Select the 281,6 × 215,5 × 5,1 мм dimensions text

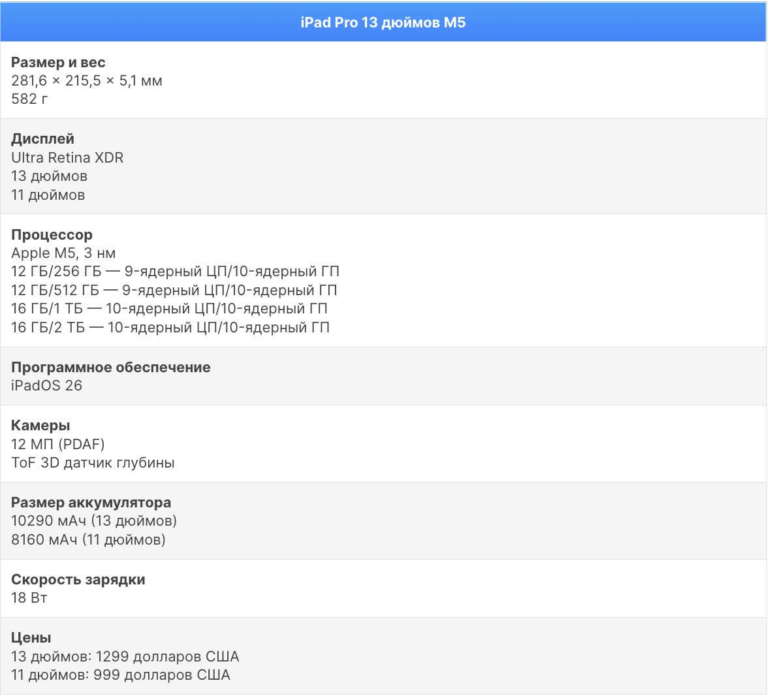tap(87, 81)
